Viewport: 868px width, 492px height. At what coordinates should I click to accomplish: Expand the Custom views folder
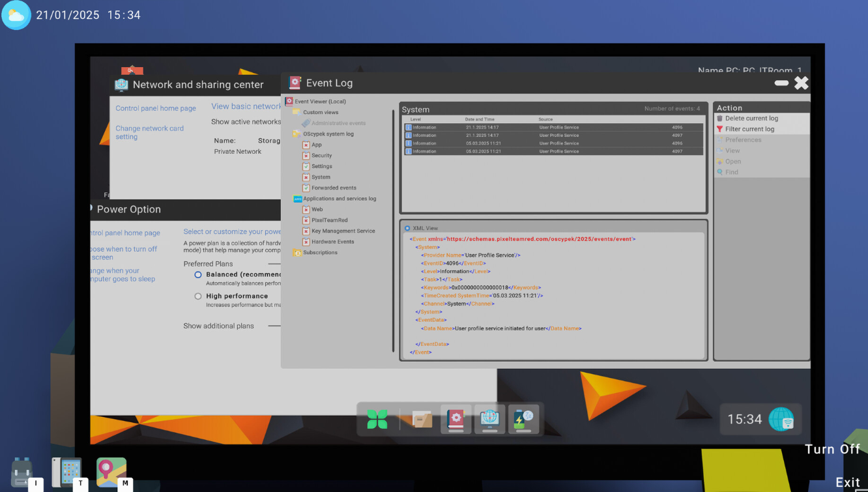click(297, 112)
